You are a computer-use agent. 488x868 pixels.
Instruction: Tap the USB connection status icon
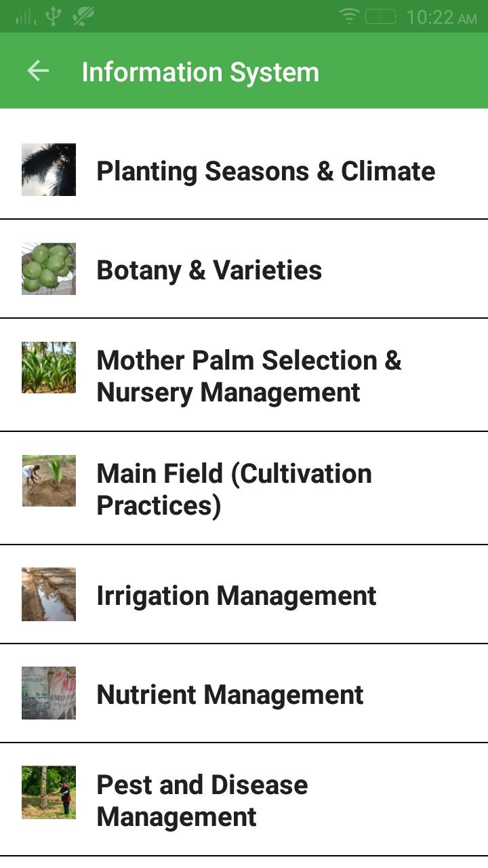click(x=54, y=16)
